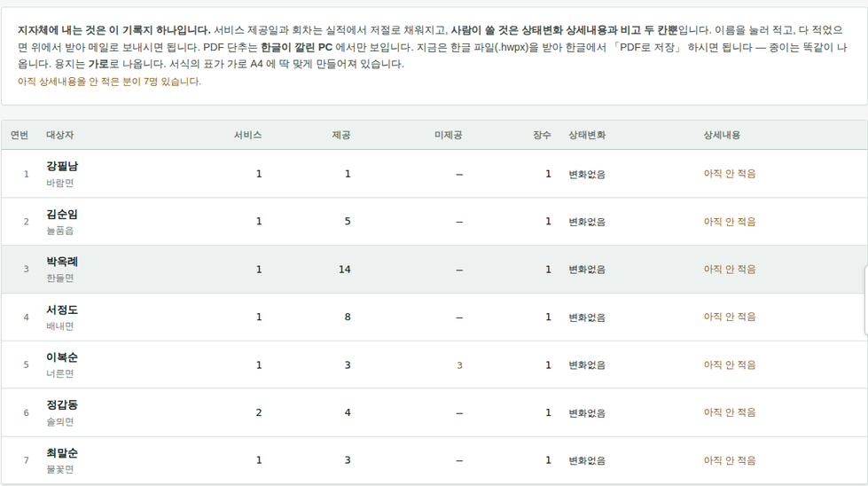Select '변화없음' status for 김순임
Image resolution: width=868 pixels, height=486 pixels.
coord(587,222)
